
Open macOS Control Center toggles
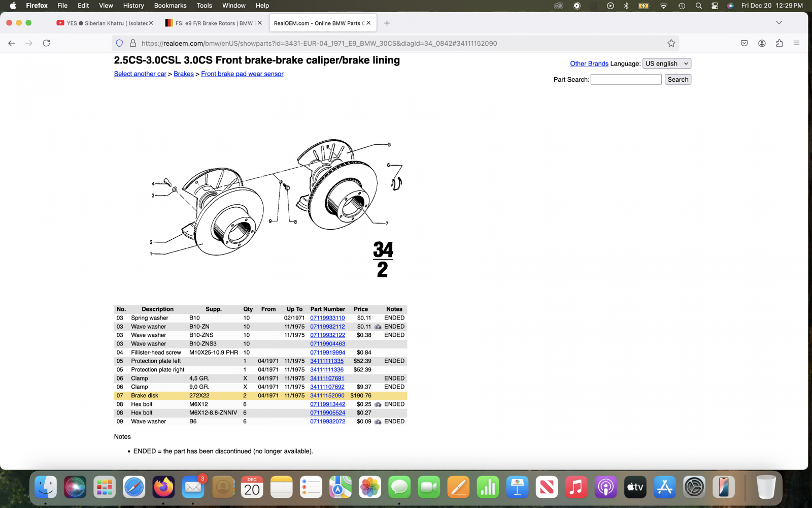click(715, 6)
